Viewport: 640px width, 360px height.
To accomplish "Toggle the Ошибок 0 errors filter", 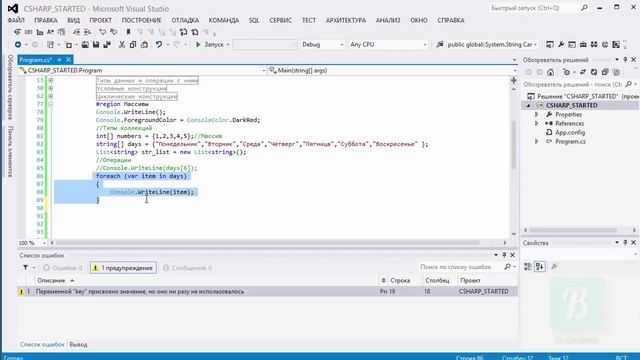I will 62,268.
